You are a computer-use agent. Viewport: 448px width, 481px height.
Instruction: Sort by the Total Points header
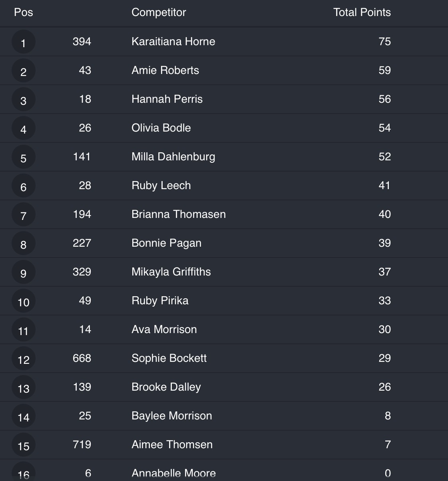pos(362,12)
